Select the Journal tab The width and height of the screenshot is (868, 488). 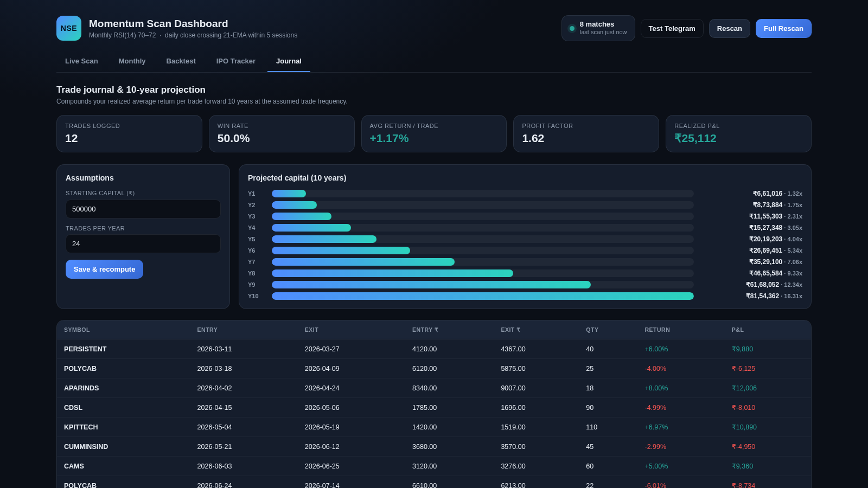pyautogui.click(x=289, y=61)
